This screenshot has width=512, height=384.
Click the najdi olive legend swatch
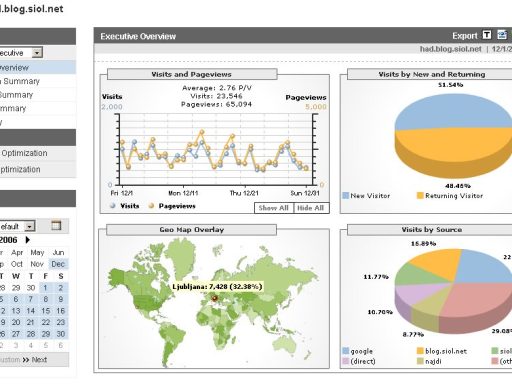(420, 361)
